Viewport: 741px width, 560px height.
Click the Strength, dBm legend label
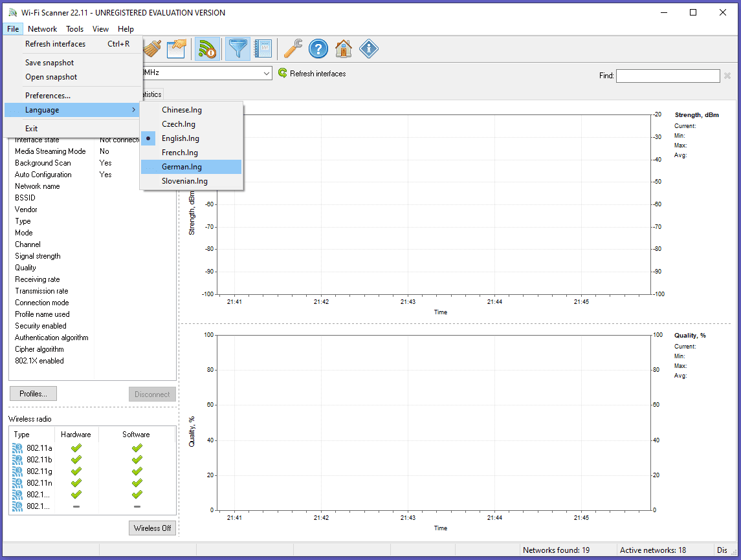[x=696, y=114]
